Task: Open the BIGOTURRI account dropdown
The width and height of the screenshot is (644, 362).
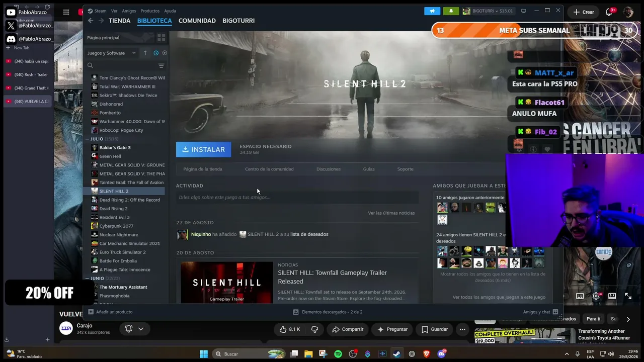Action: click(x=488, y=11)
